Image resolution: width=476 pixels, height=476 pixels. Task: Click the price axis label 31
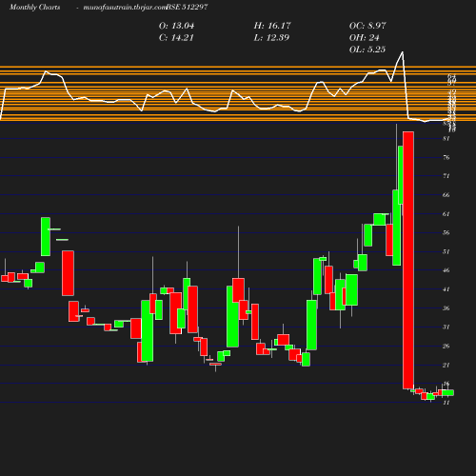(446, 327)
